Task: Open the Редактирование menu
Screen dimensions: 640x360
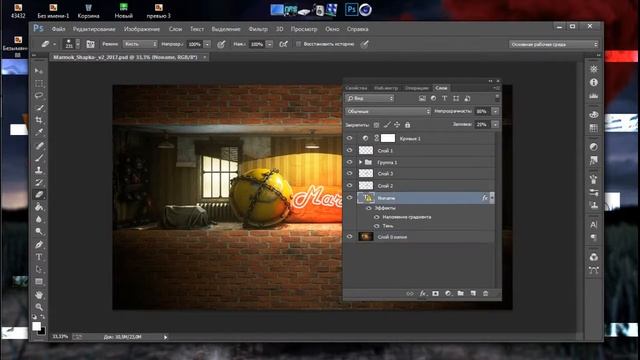Action: click(x=94, y=29)
